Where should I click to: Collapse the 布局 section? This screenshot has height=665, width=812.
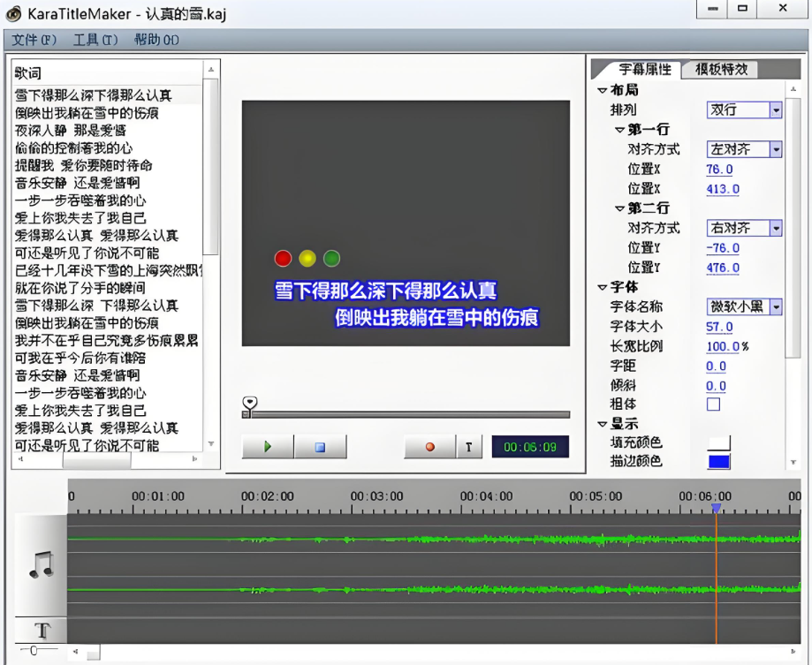tap(603, 91)
